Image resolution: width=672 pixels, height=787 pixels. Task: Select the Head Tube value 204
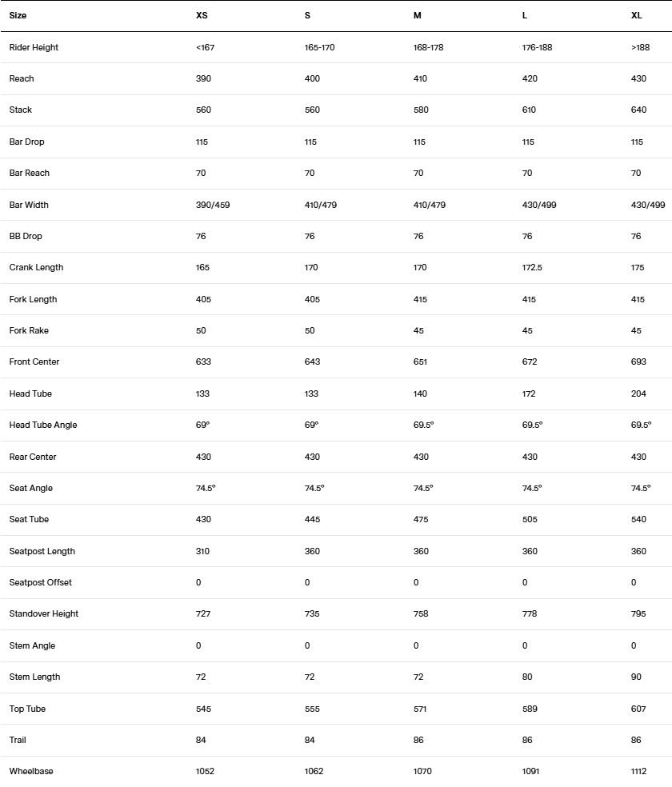coord(638,393)
